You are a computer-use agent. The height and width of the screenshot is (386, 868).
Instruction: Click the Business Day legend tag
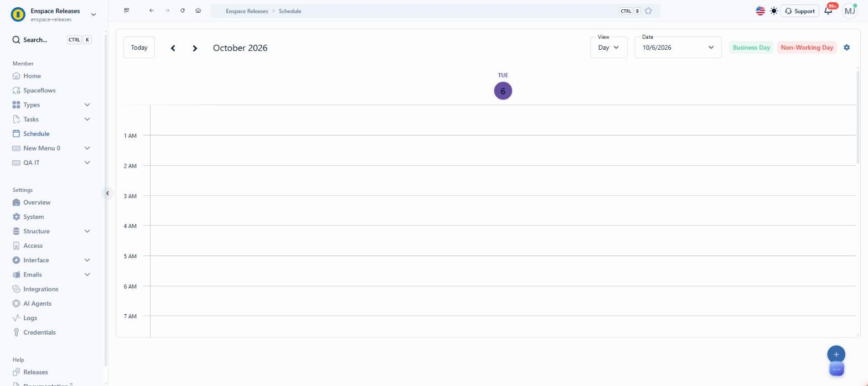(751, 48)
